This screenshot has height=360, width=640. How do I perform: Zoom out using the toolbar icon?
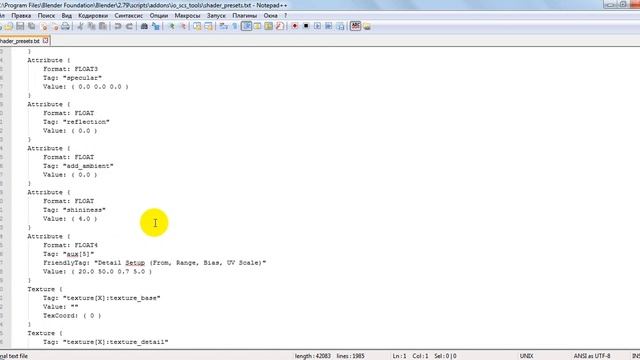point(183,27)
